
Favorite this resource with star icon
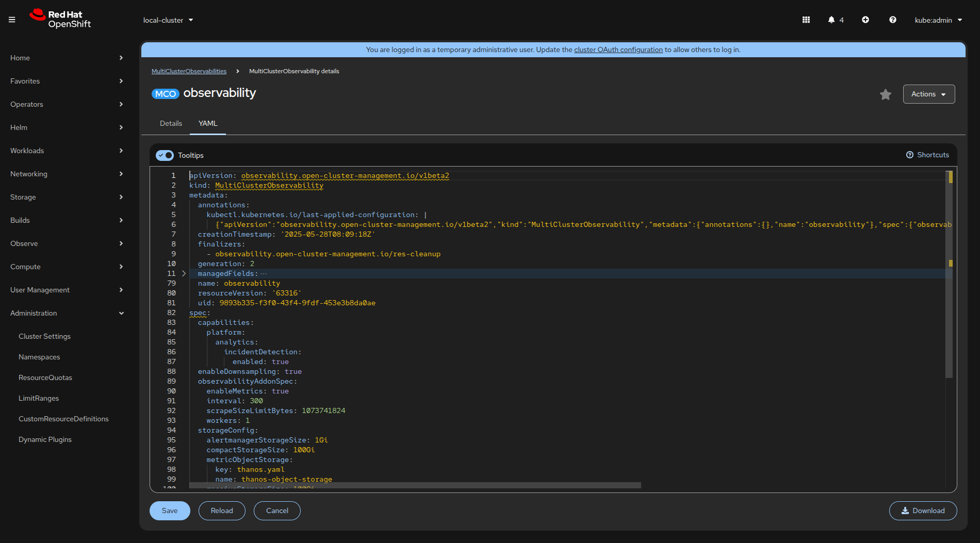pyautogui.click(x=886, y=94)
